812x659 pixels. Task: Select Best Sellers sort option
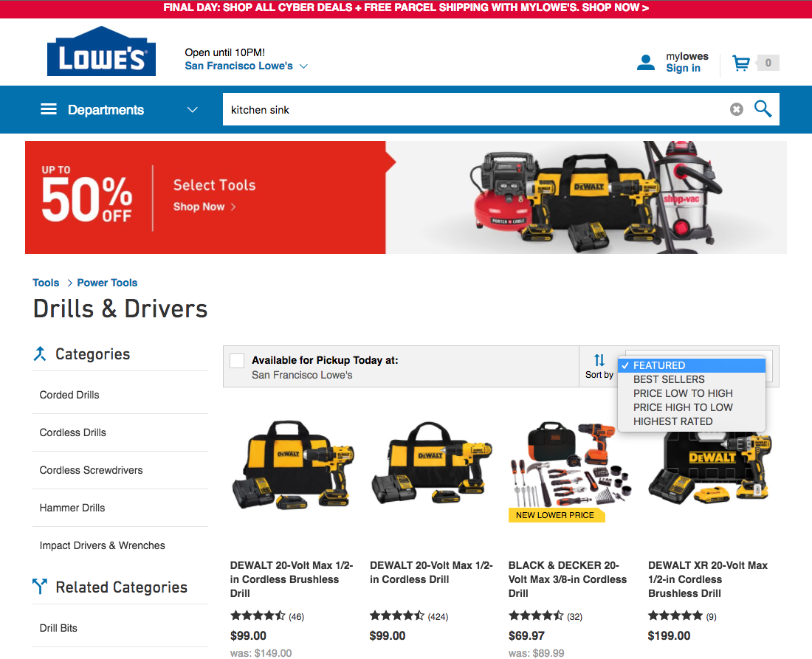coord(669,379)
